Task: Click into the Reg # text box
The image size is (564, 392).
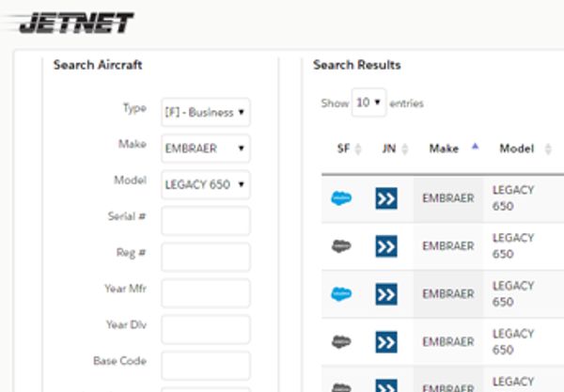Action: click(x=205, y=257)
